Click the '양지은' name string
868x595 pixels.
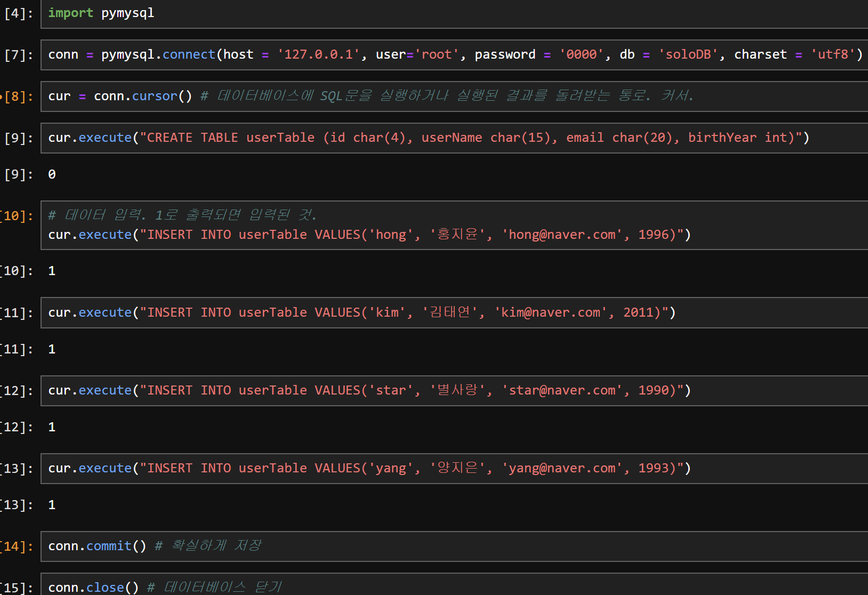pyautogui.click(x=457, y=468)
